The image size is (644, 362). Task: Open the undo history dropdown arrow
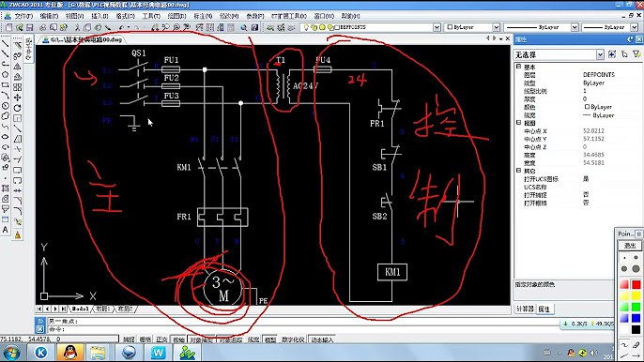pyautogui.click(x=128, y=27)
